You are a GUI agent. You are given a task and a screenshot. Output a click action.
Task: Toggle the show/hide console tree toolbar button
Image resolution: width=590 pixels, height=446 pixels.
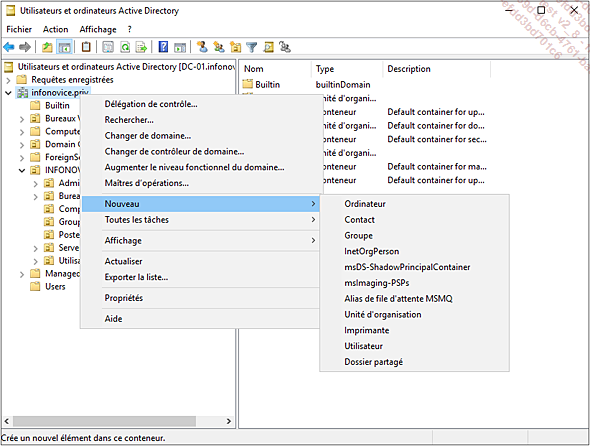[64, 47]
